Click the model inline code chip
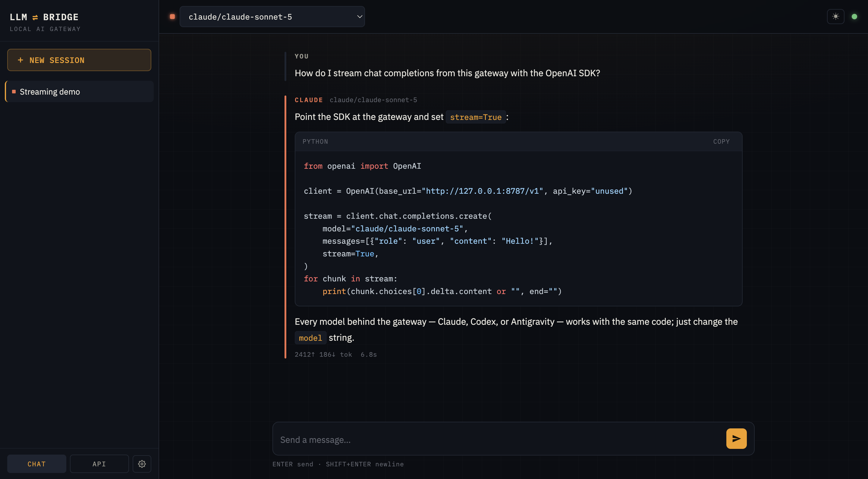The width and height of the screenshot is (868, 479). click(x=310, y=338)
